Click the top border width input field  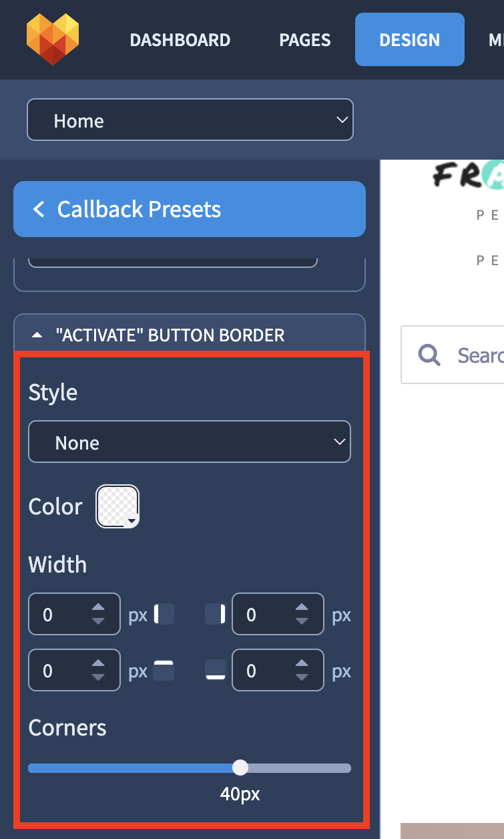(74, 670)
